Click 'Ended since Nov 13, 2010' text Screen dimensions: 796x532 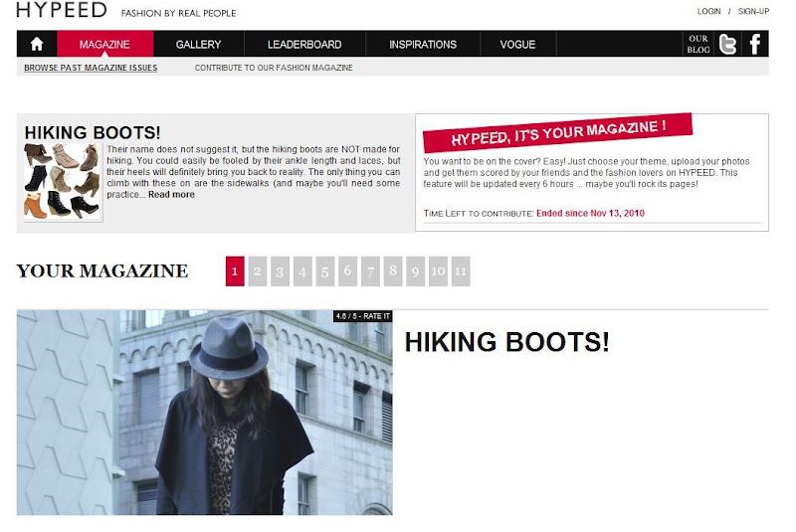(590, 213)
